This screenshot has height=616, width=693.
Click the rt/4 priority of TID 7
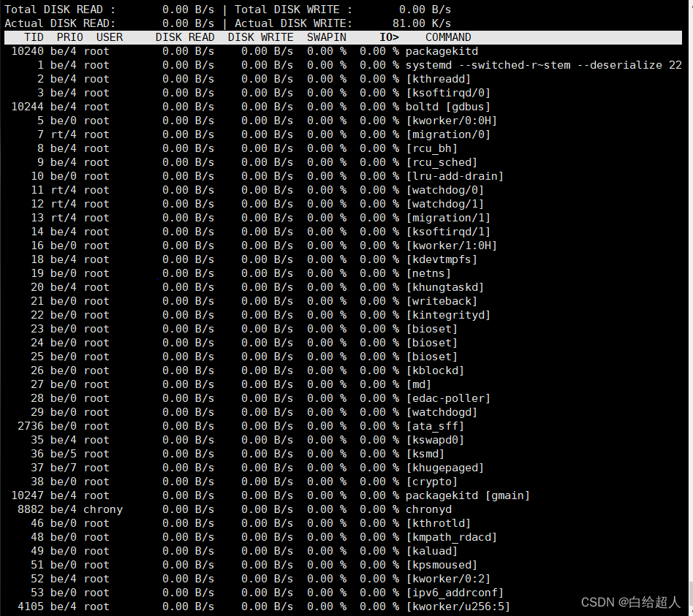[63, 134]
